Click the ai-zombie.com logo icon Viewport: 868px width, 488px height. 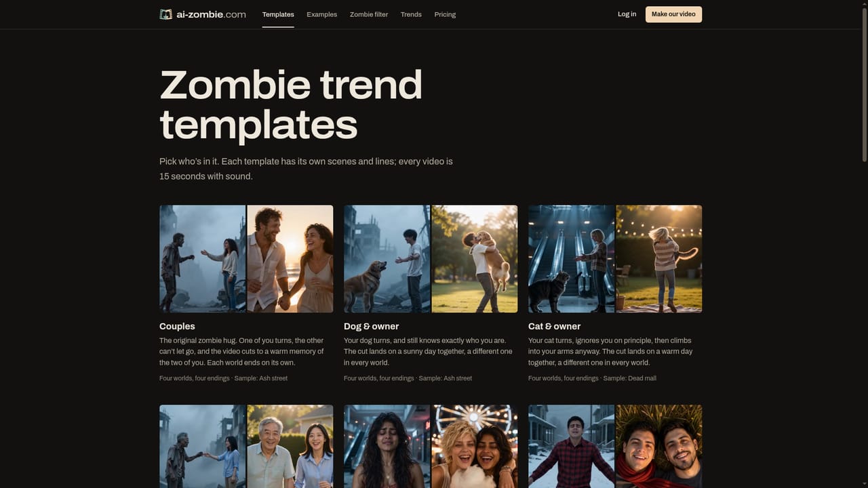click(165, 14)
